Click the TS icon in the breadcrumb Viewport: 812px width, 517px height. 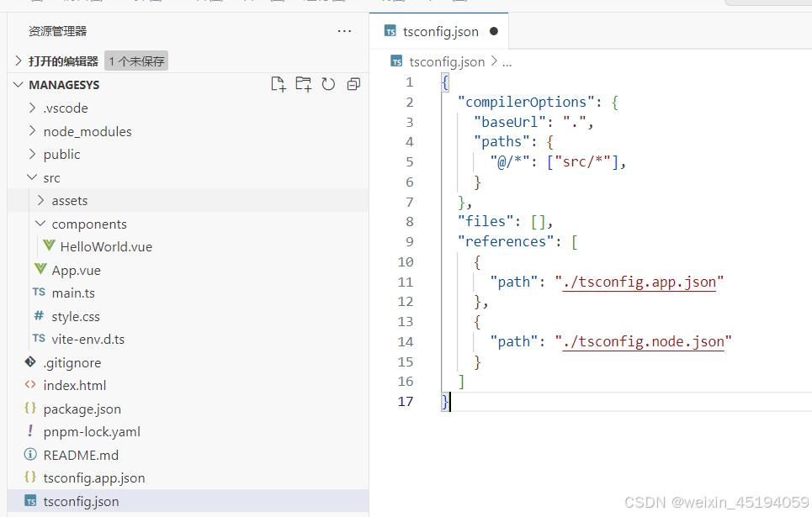click(396, 61)
